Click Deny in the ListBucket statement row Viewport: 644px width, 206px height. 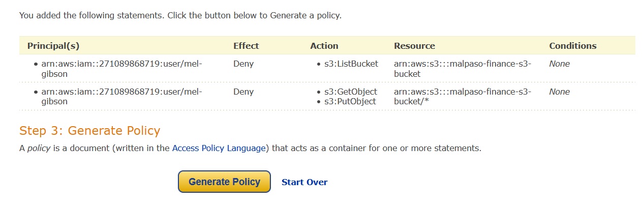[243, 64]
